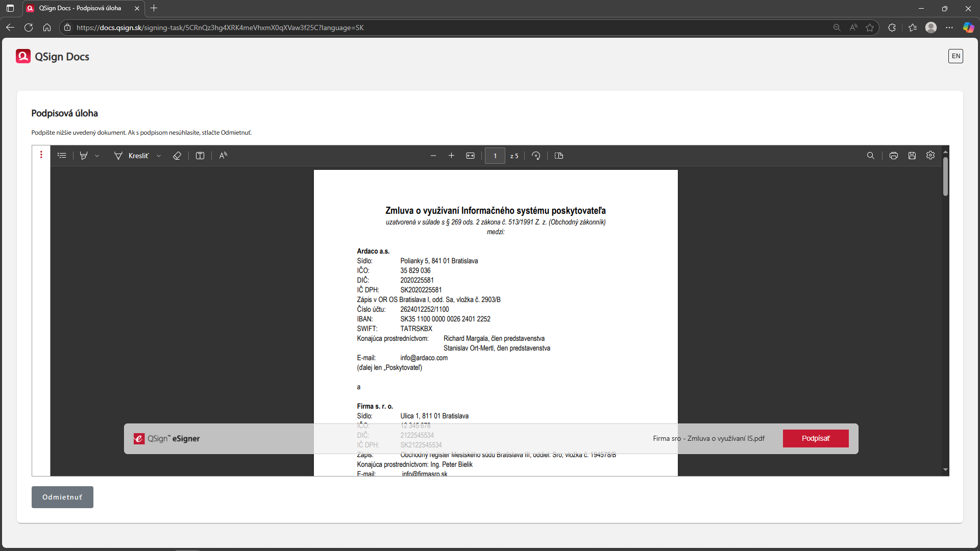This screenshot has height=551, width=980.
Task: Select the highlight tool in PDF toolbar
Action: (x=84, y=156)
